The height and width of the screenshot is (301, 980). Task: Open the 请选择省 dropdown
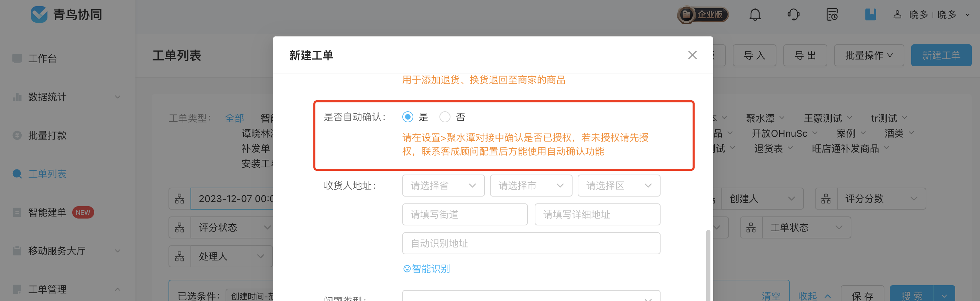point(443,186)
